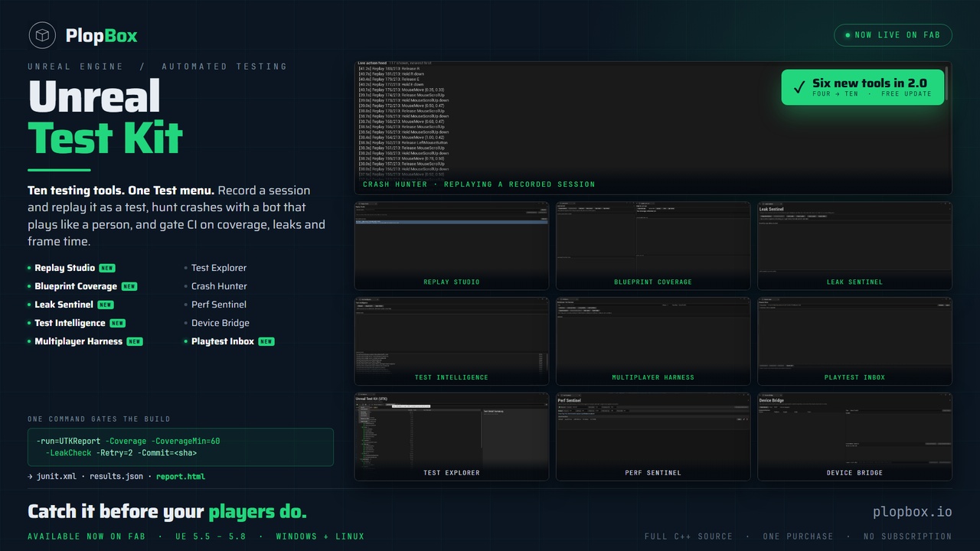Click the junit.xml file name
This screenshot has height=551, width=980.
57,477
